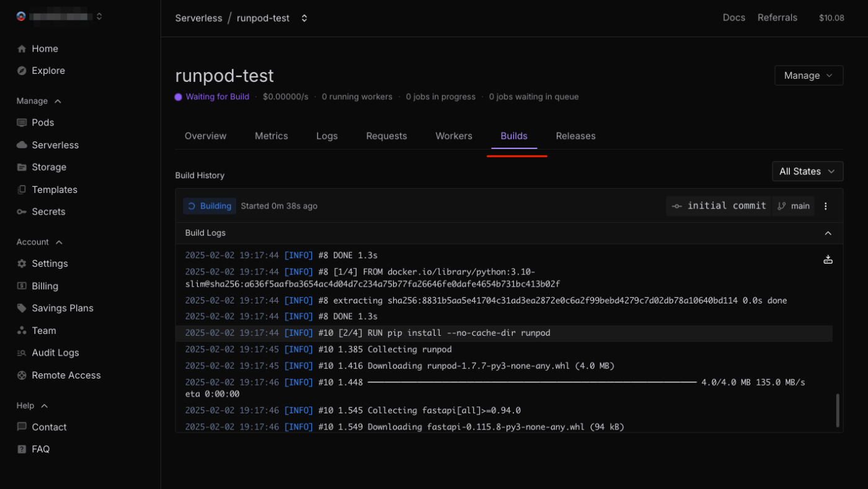The width and height of the screenshot is (868, 489).
Task: Click the Audit Logs icon
Action: [x=22, y=353]
